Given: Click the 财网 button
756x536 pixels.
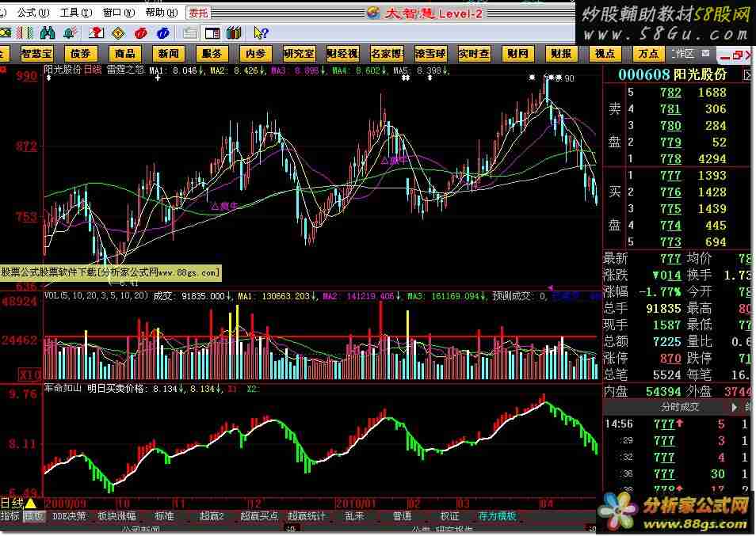Looking at the screenshot, I should (517, 54).
